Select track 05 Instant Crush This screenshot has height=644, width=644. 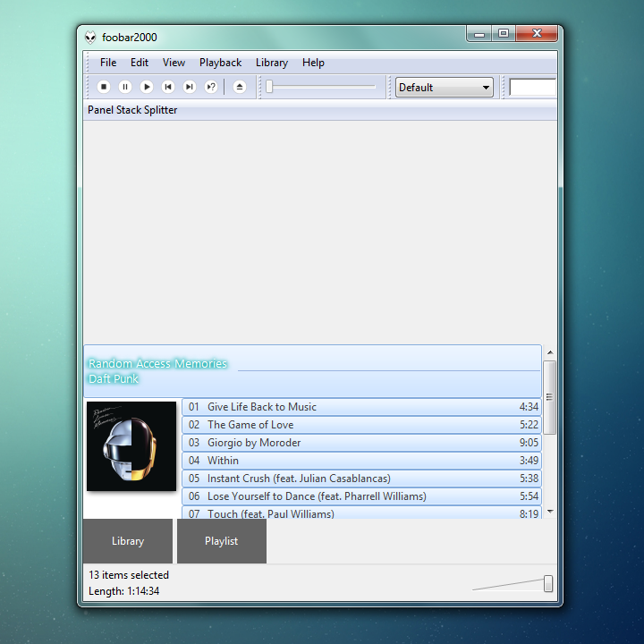point(362,479)
